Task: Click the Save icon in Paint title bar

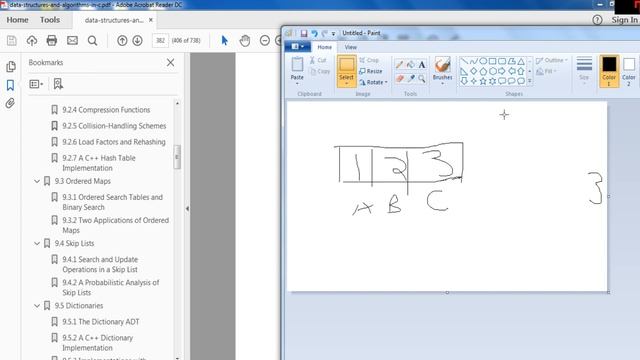Action: coord(304,33)
